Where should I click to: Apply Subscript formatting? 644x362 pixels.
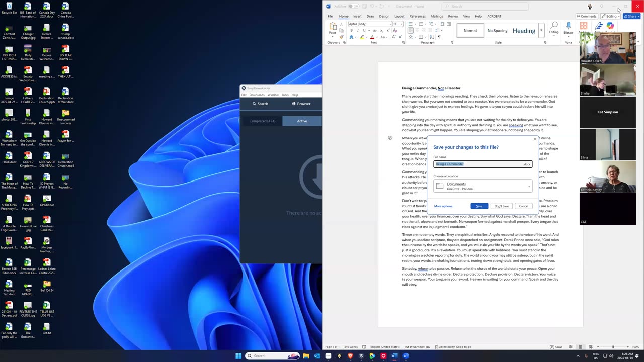click(381, 30)
